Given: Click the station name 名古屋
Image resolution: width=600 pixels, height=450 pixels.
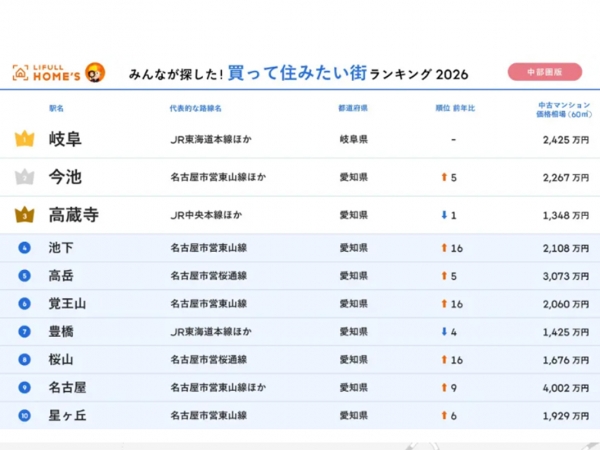Looking at the screenshot, I should point(67,388).
